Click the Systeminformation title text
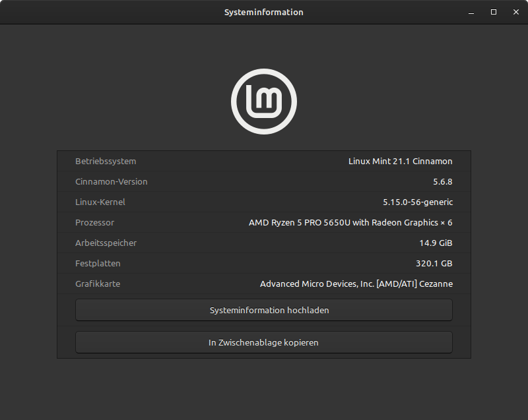Image resolution: width=528 pixels, height=420 pixels. coord(263,13)
